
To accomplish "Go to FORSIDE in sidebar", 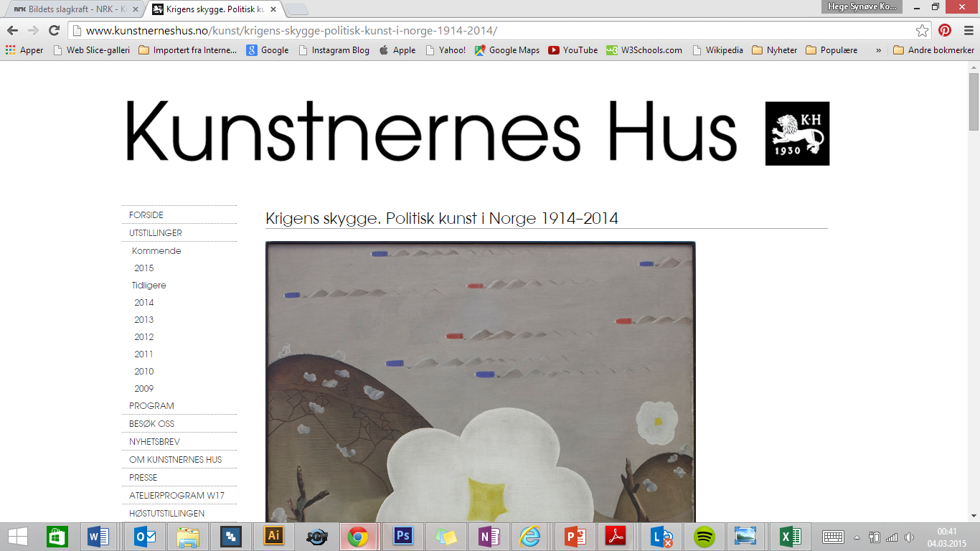I will click(x=146, y=215).
